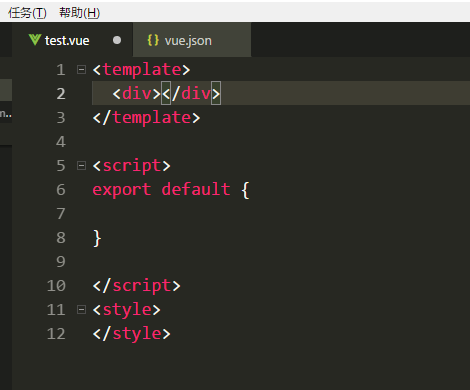The height and width of the screenshot is (390, 470).
Task: Click line number 10 in the gutter
Action: pos(56,286)
